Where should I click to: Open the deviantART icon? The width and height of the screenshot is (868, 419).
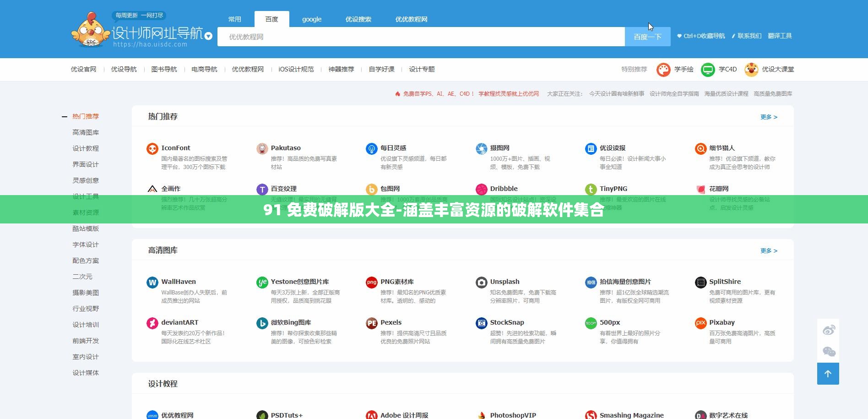coord(152,323)
